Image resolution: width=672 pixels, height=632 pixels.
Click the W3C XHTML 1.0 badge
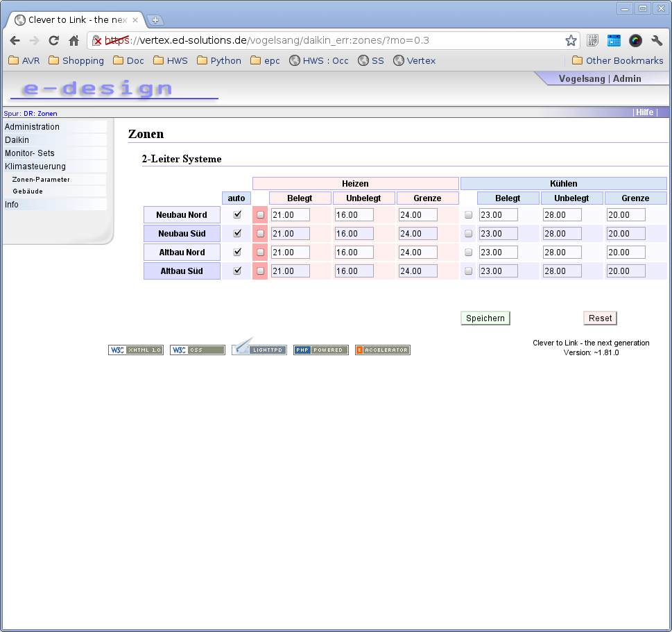136,350
